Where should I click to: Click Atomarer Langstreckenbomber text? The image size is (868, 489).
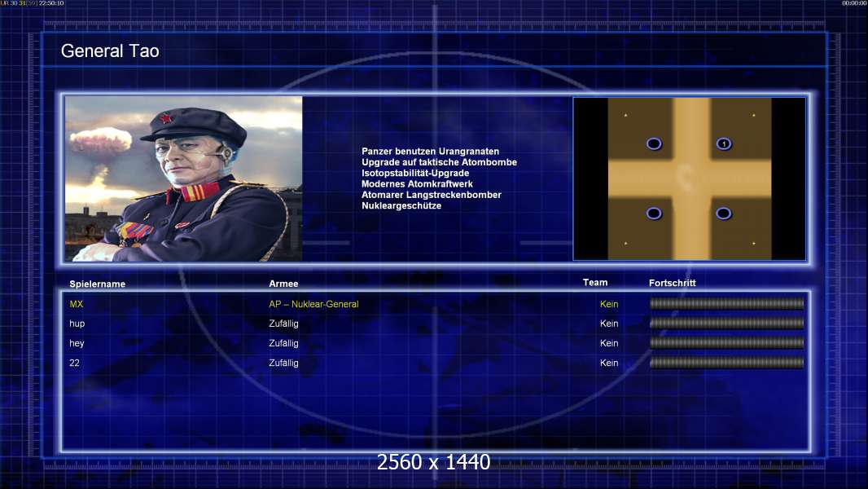[432, 195]
